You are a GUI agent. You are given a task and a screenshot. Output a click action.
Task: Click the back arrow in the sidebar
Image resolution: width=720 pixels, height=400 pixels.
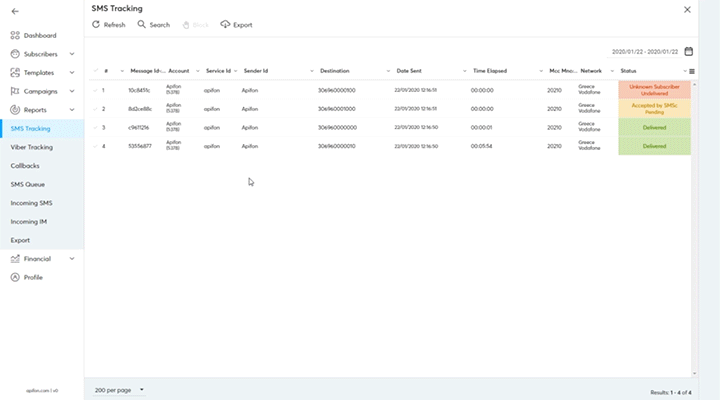[15, 11]
